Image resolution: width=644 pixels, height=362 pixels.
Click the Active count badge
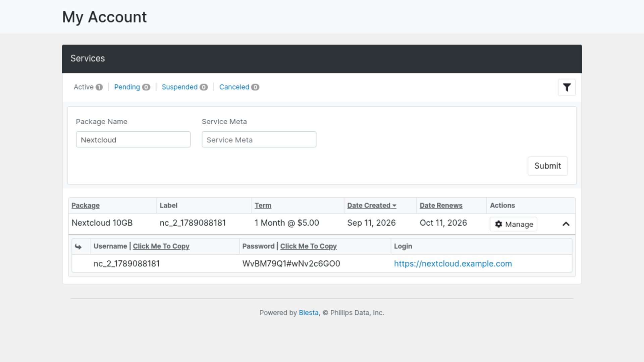(99, 87)
